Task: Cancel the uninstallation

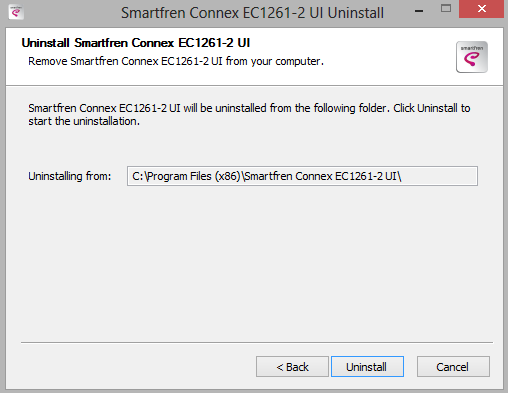Action: click(x=453, y=367)
